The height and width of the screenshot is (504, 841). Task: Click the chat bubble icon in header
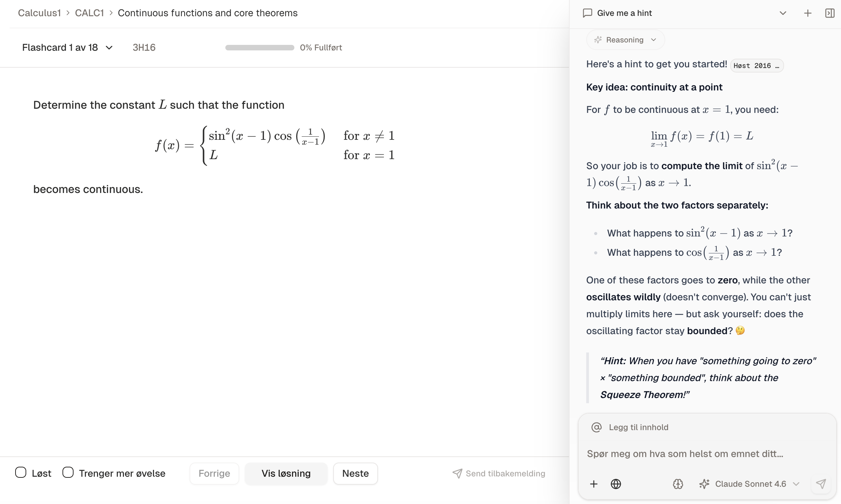[x=587, y=13]
